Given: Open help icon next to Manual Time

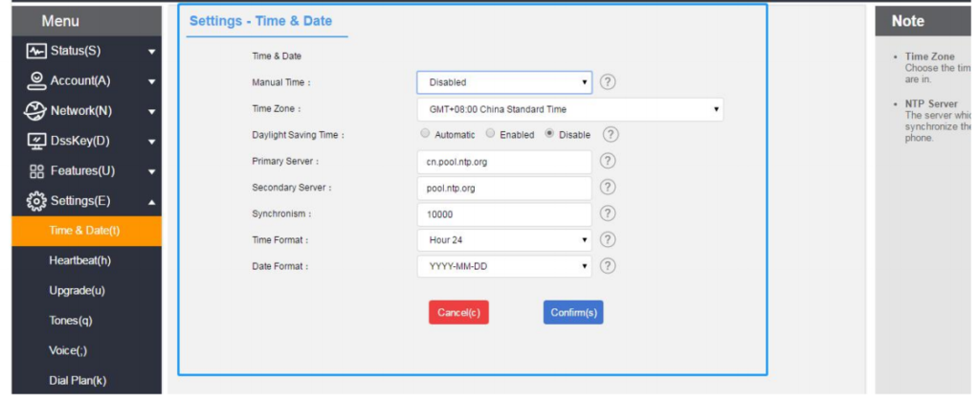Looking at the screenshot, I should pos(608,82).
